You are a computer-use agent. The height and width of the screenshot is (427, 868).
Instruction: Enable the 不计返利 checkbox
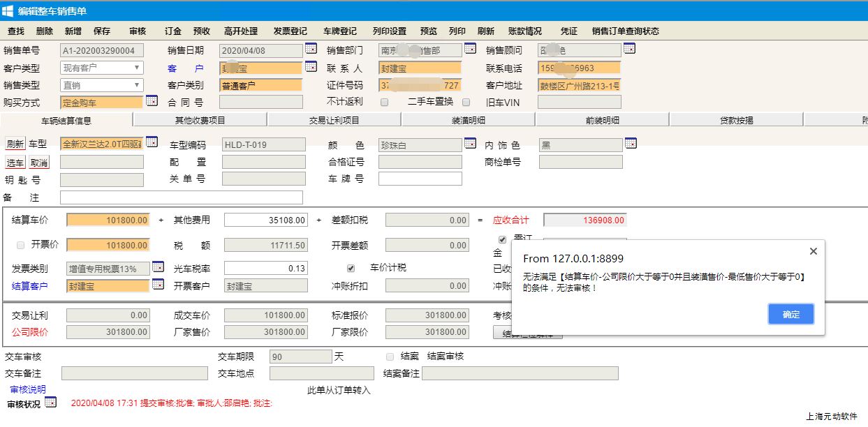[x=384, y=102]
